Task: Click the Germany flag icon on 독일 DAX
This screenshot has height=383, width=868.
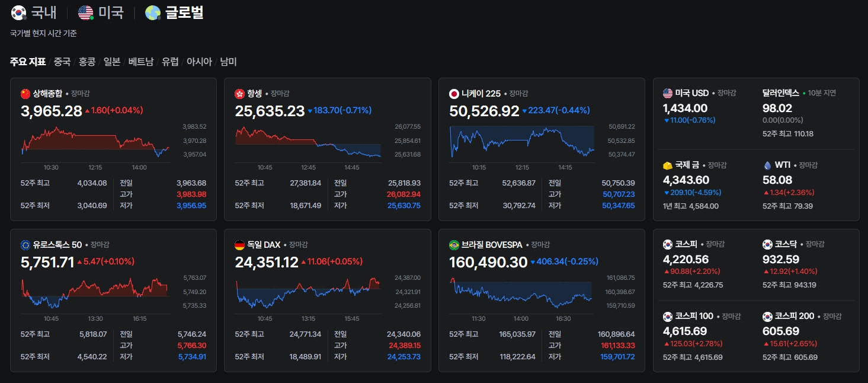Action: [x=239, y=245]
